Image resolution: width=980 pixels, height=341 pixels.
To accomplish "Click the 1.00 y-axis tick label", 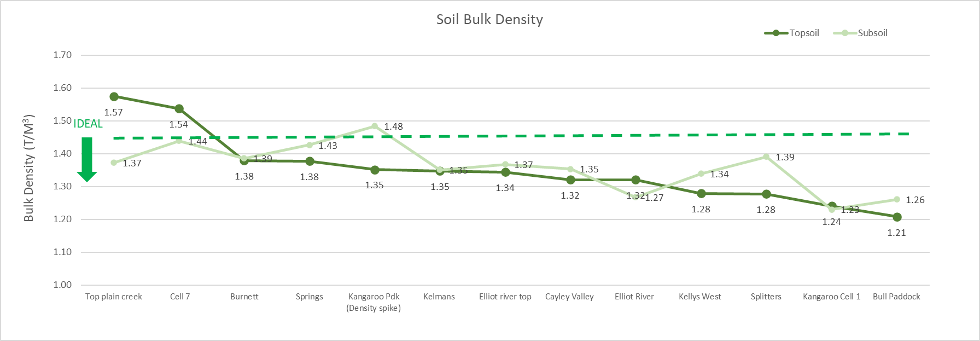I will [x=62, y=285].
